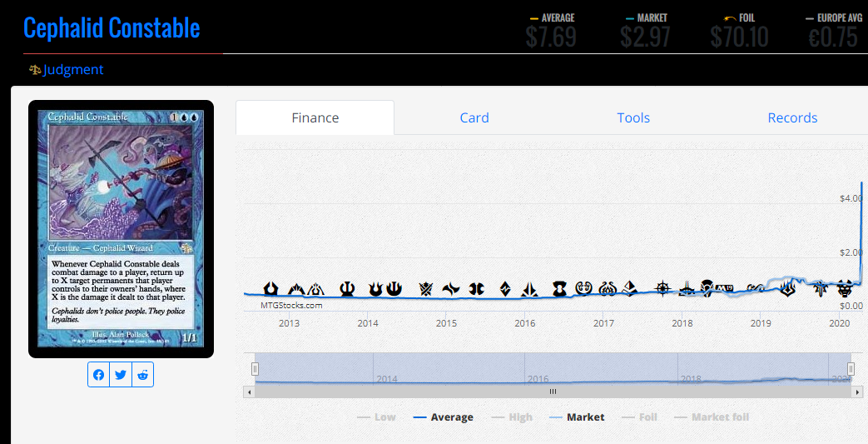Toggle the Foil series in legend

click(639, 417)
